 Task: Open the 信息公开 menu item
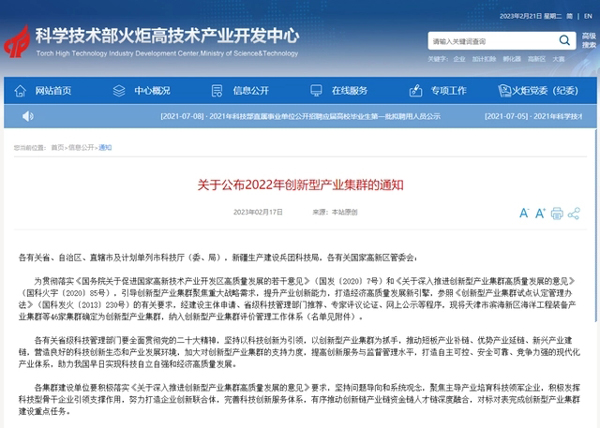click(251, 91)
